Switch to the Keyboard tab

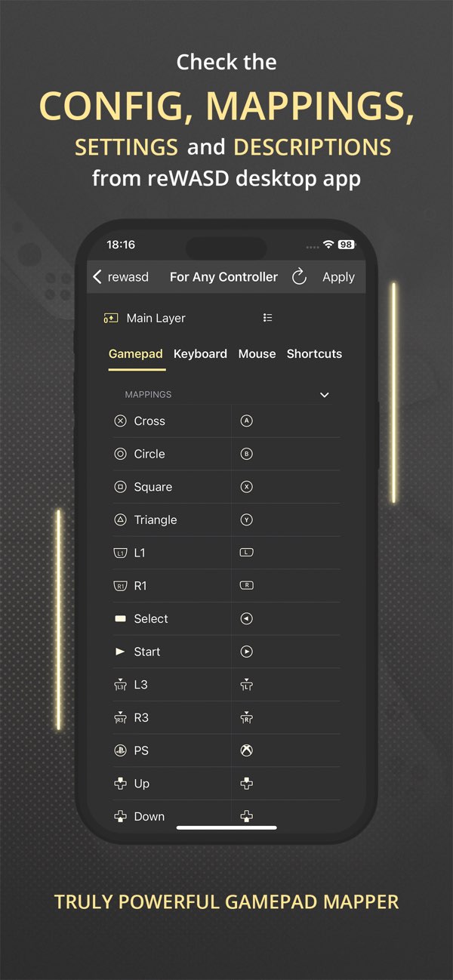[200, 353]
